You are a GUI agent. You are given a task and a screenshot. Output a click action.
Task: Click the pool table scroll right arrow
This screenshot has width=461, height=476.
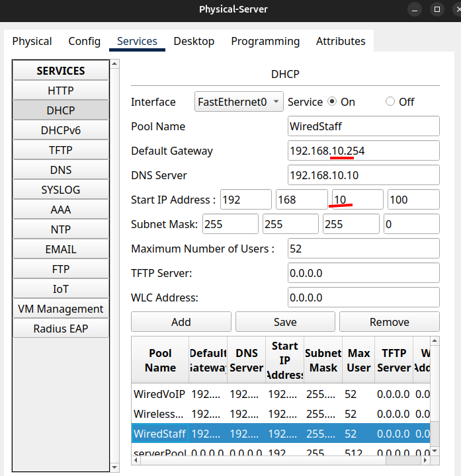point(425,461)
